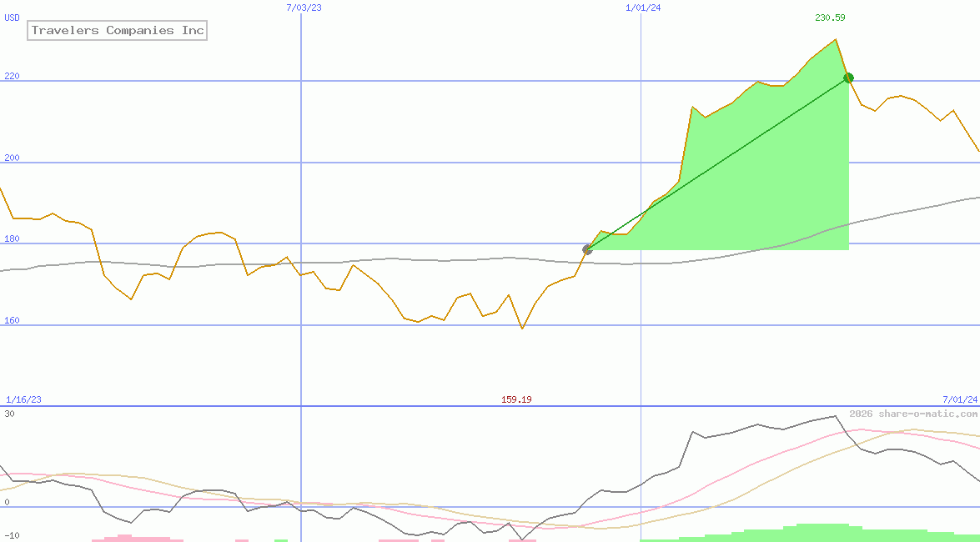Click the Travelers Companies Inc title box
The image size is (980, 542).
click(117, 31)
